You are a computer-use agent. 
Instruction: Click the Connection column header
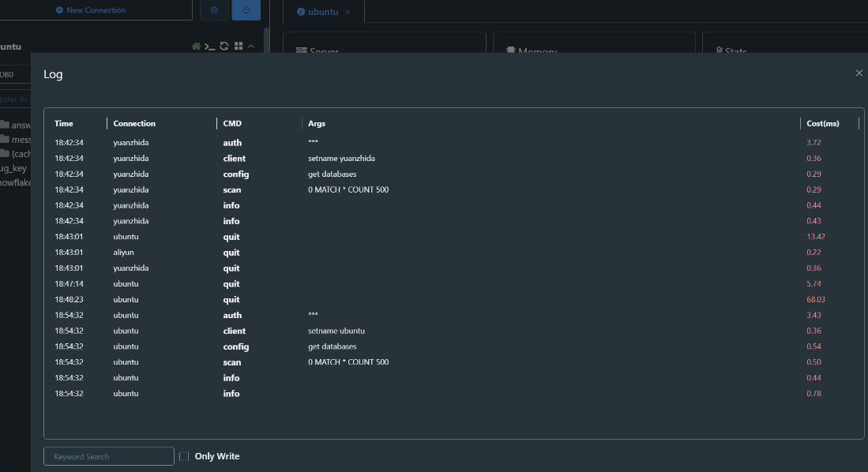(x=134, y=123)
